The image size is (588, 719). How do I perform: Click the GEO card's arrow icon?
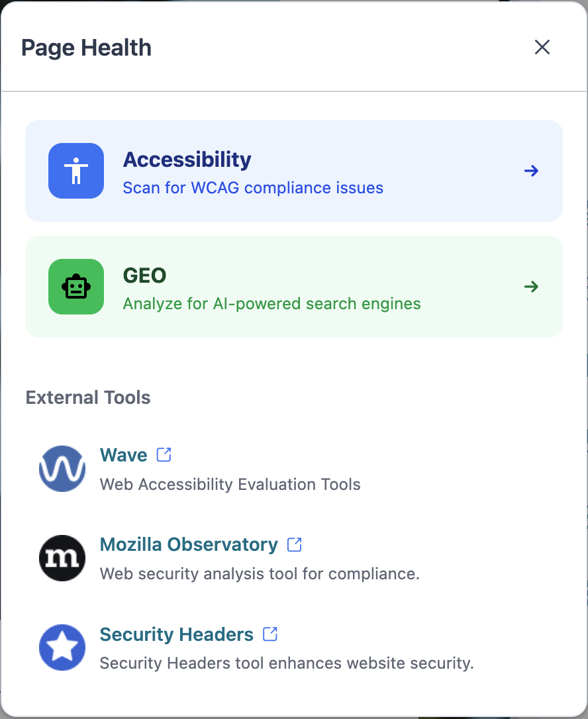click(x=531, y=287)
